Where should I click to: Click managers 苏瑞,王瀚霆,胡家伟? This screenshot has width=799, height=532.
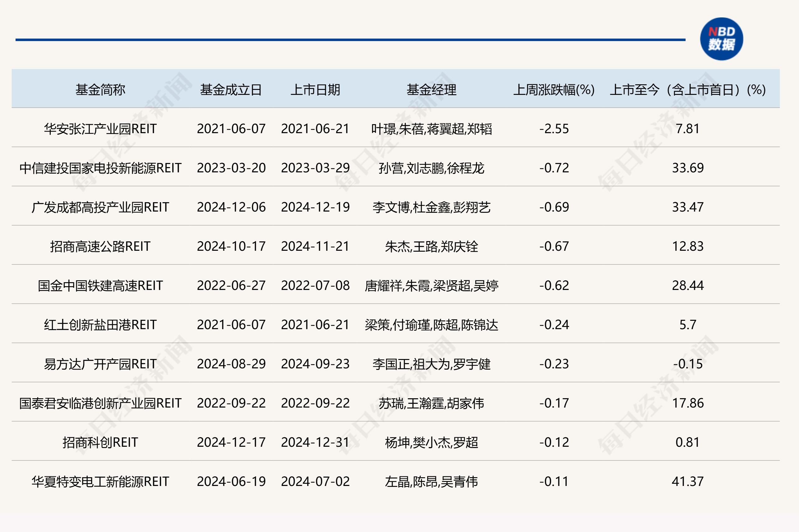tap(431, 403)
